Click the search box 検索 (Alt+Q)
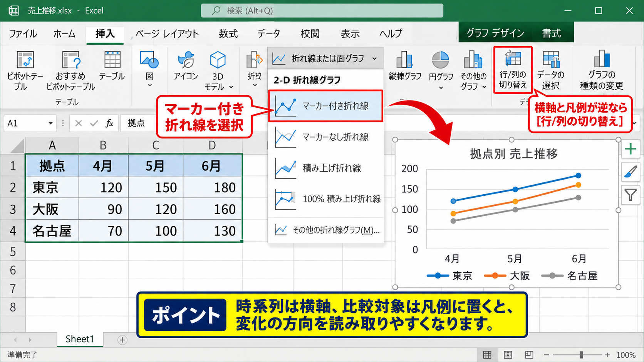The image size is (644, 362). [x=322, y=11]
